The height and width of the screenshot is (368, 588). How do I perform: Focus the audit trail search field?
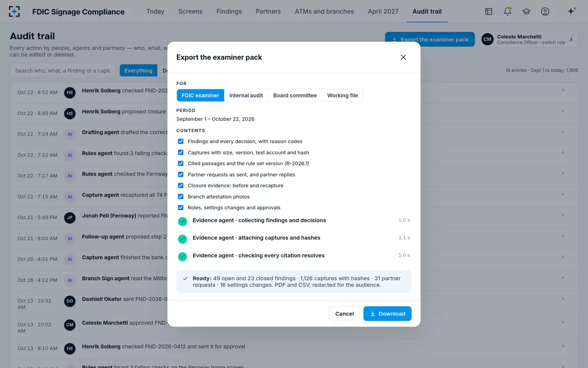[63, 71]
